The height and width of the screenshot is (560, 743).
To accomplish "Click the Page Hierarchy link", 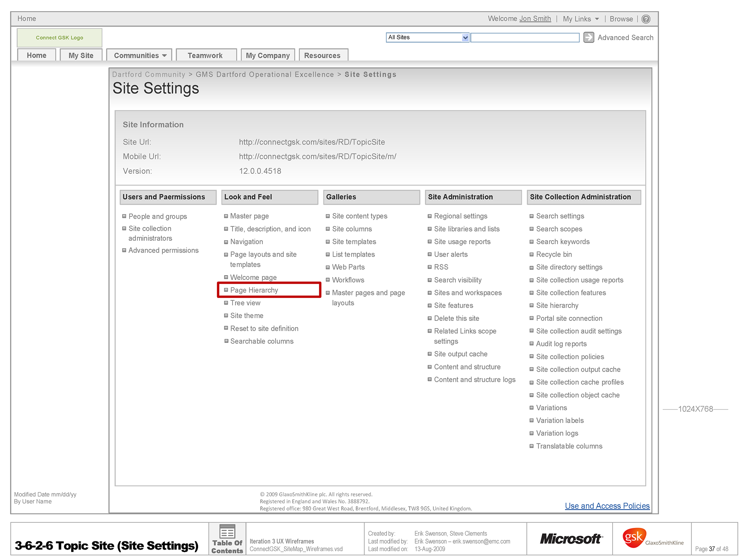I will (254, 290).
